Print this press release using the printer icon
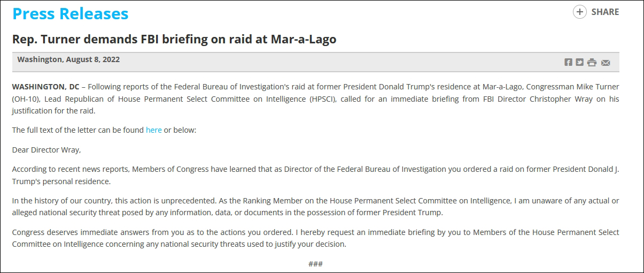 click(592, 63)
